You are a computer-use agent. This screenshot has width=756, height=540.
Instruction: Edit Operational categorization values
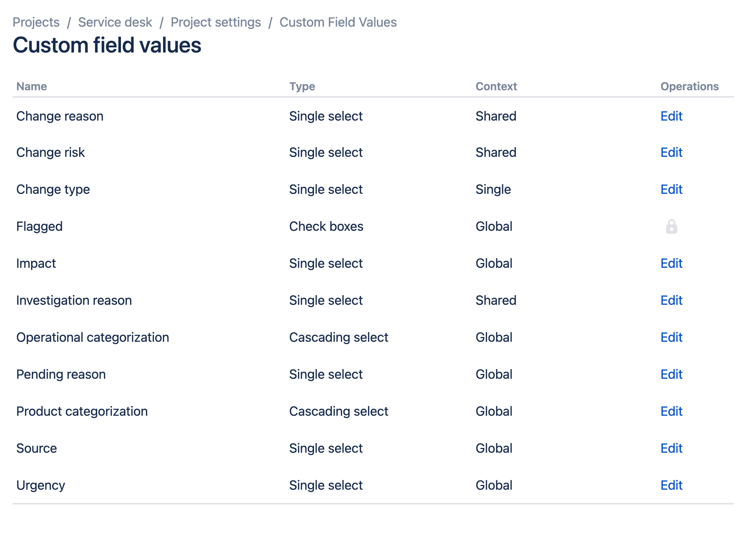point(671,337)
